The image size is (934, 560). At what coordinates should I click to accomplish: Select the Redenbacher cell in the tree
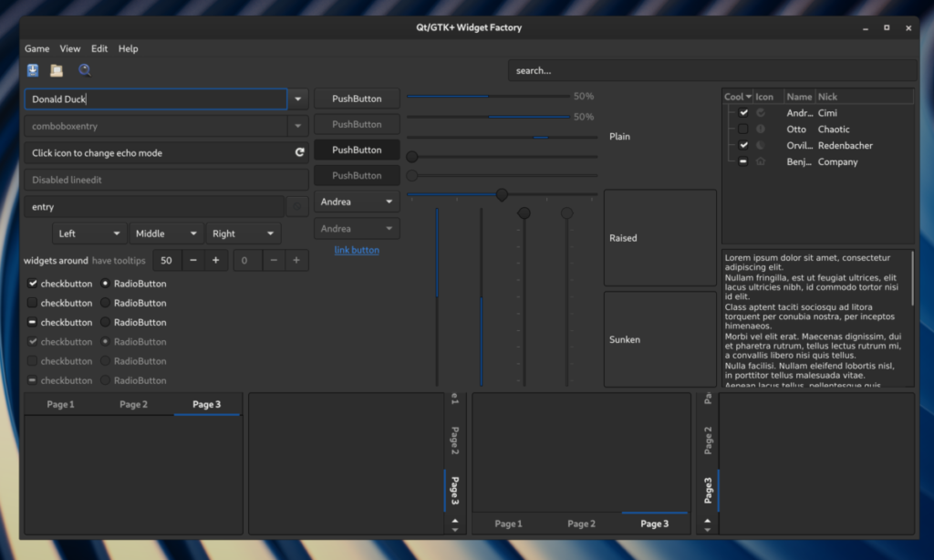(x=846, y=145)
